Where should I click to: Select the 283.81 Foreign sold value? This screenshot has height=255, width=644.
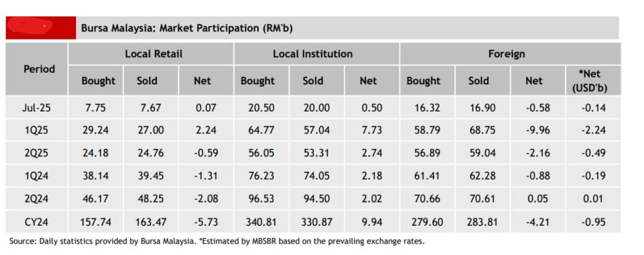pyautogui.click(x=482, y=222)
